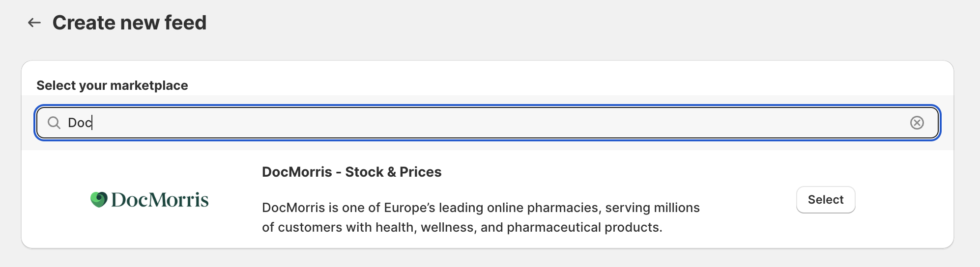The image size is (980, 267).
Task: Click the DocMorris description paragraph
Action: [481, 217]
